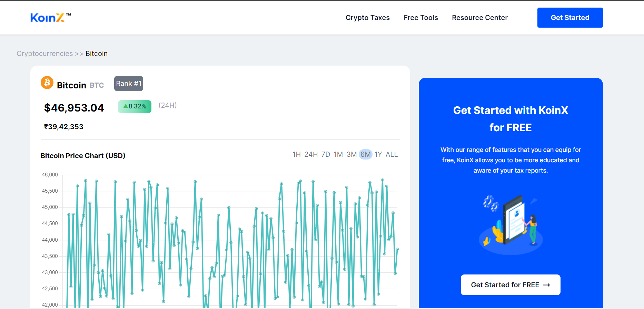This screenshot has height=309, width=644.
Task: Open the Resource Center menu
Action: [480, 18]
